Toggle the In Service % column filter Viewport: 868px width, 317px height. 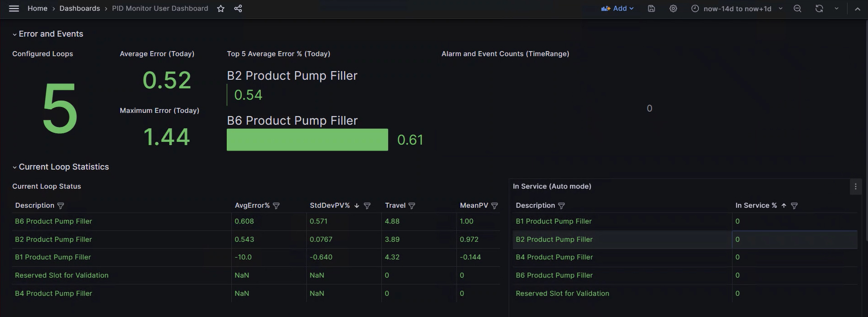(x=794, y=206)
